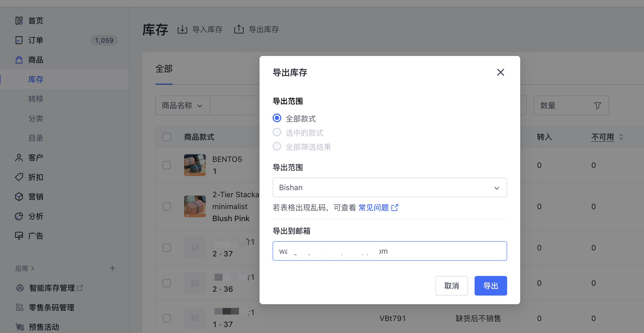
Task: Select the 选中的款式 radio option
Action: tap(277, 132)
